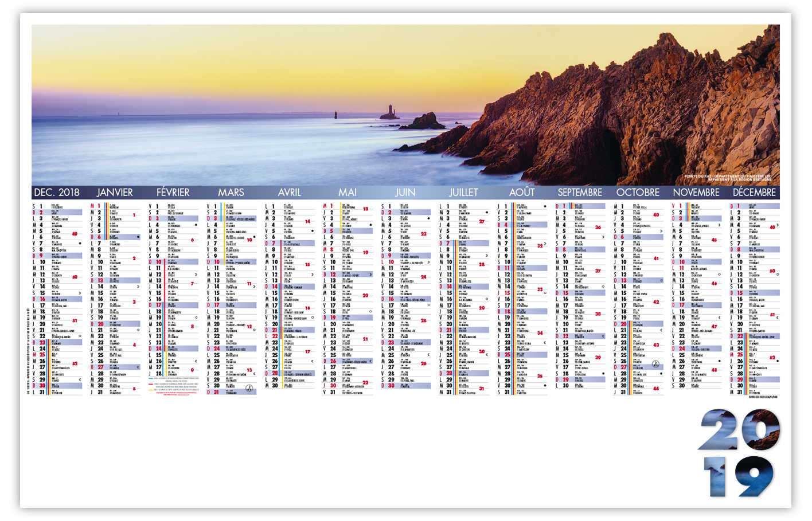Image resolution: width=812 pixels, height=521 pixels.
Task: Click the SEPTEMBRE month header
Action: (580, 193)
